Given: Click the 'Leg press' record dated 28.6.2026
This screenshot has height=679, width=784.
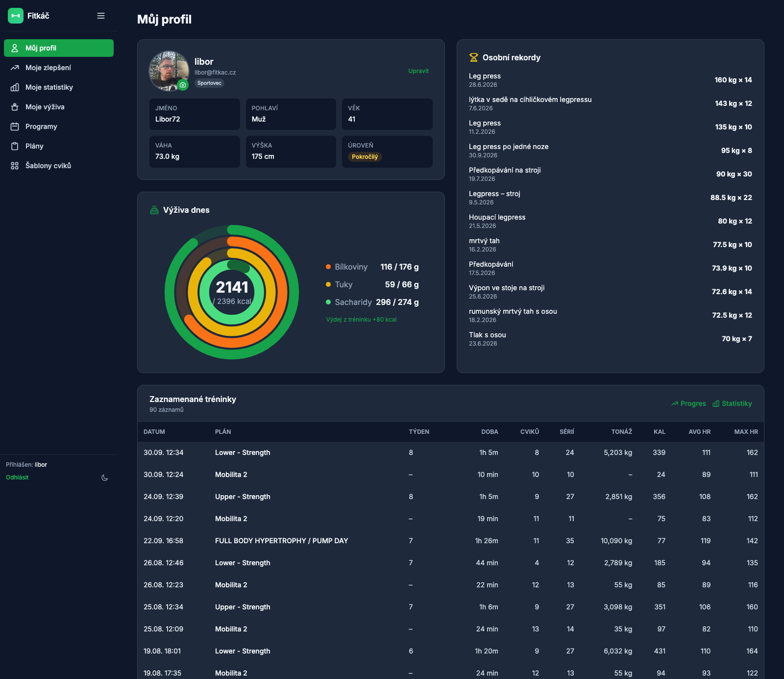Looking at the screenshot, I should click(610, 80).
